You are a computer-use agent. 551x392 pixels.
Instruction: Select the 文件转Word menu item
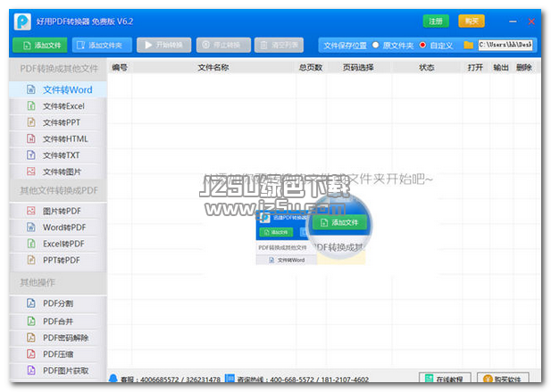[58, 90]
